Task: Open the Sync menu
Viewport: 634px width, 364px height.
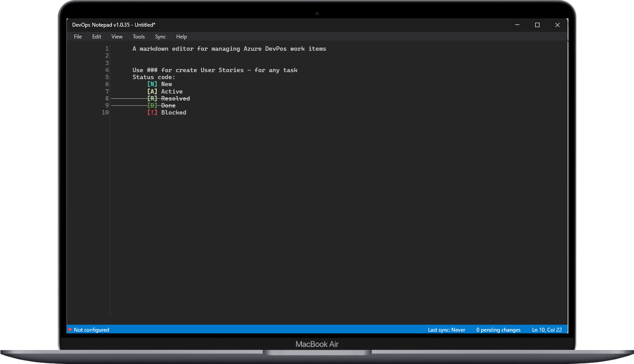Action: point(160,36)
